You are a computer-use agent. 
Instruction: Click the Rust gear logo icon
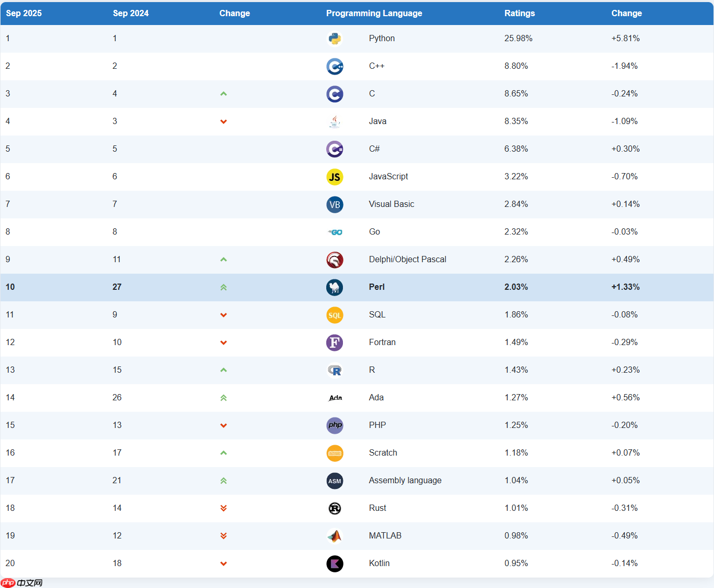335,508
